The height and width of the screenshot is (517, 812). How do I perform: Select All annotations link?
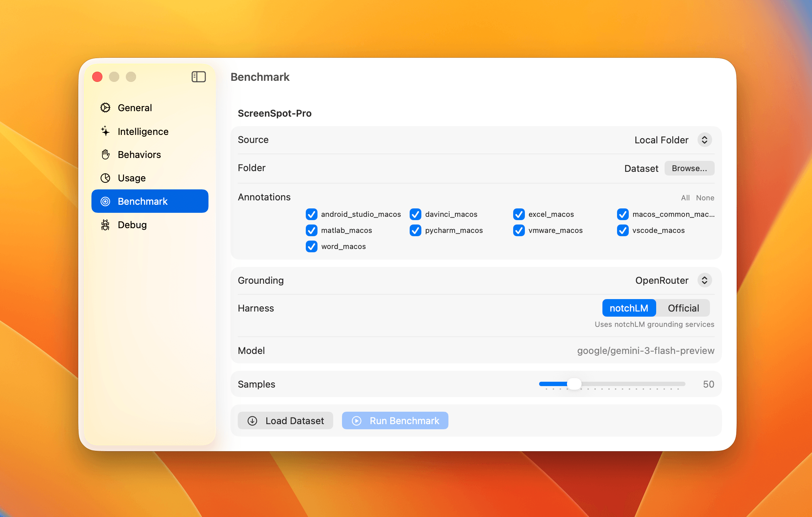(x=685, y=198)
